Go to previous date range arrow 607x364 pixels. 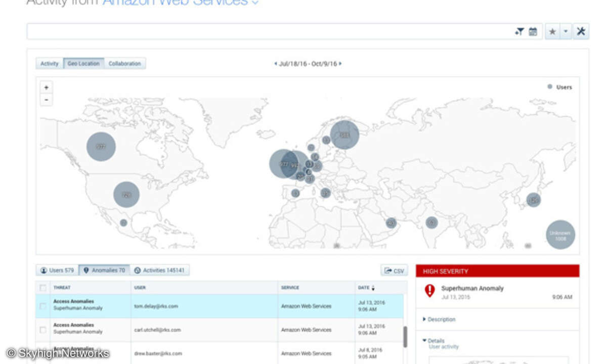[276, 64]
